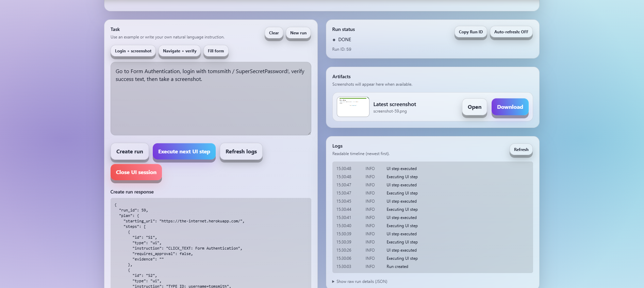Toggle Auto-refresh OFF button
The width and height of the screenshot is (644, 288).
(511, 32)
